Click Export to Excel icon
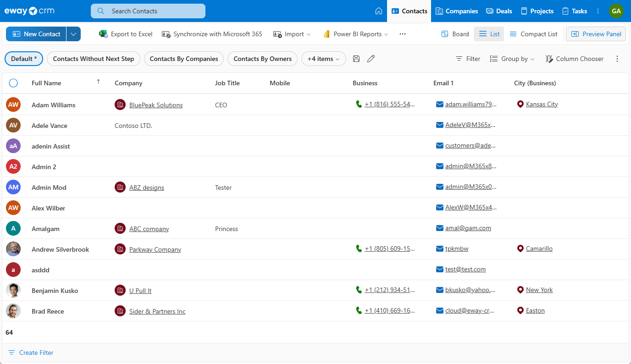Image resolution: width=631 pixels, height=364 pixels. tap(104, 34)
